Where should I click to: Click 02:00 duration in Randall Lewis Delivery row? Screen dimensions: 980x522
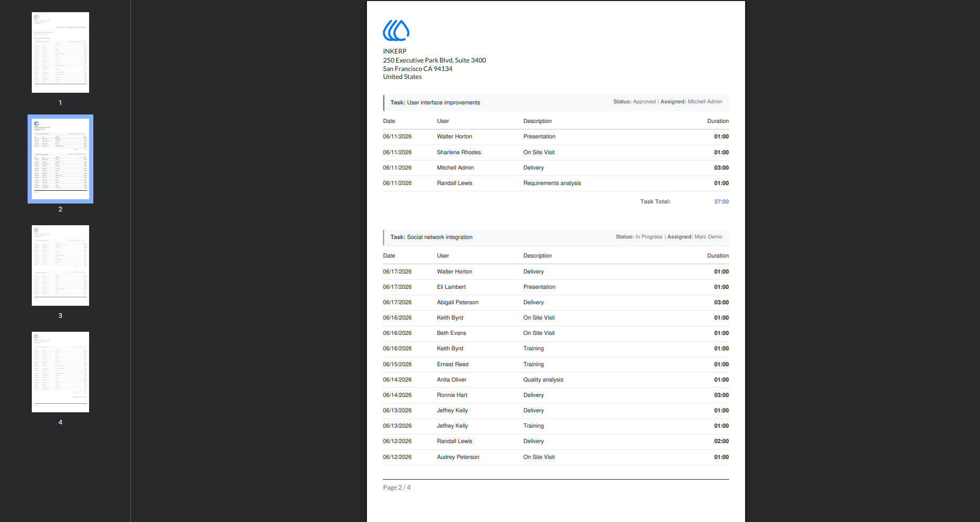click(x=721, y=441)
